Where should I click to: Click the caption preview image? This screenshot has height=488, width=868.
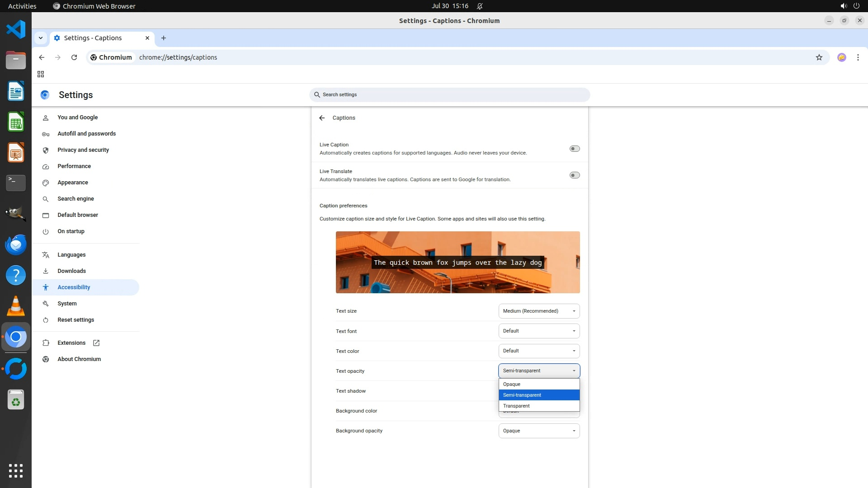[x=458, y=262]
